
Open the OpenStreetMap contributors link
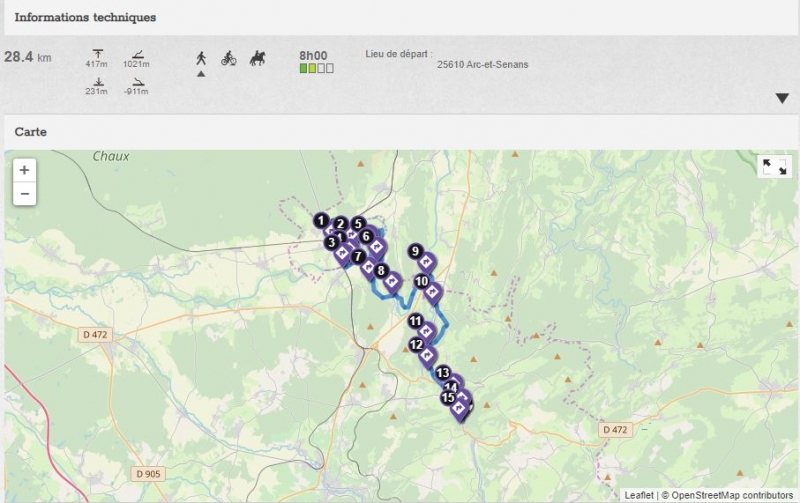tap(731, 495)
